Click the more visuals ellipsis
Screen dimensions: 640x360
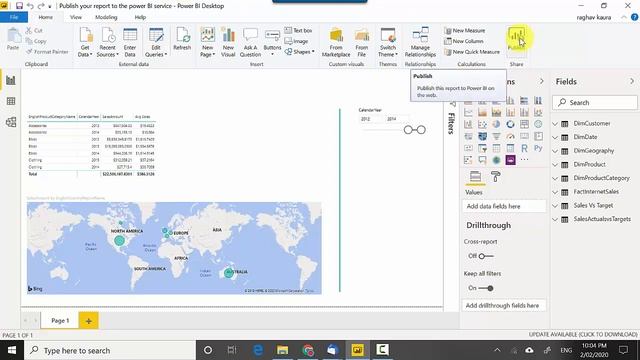coord(524,160)
